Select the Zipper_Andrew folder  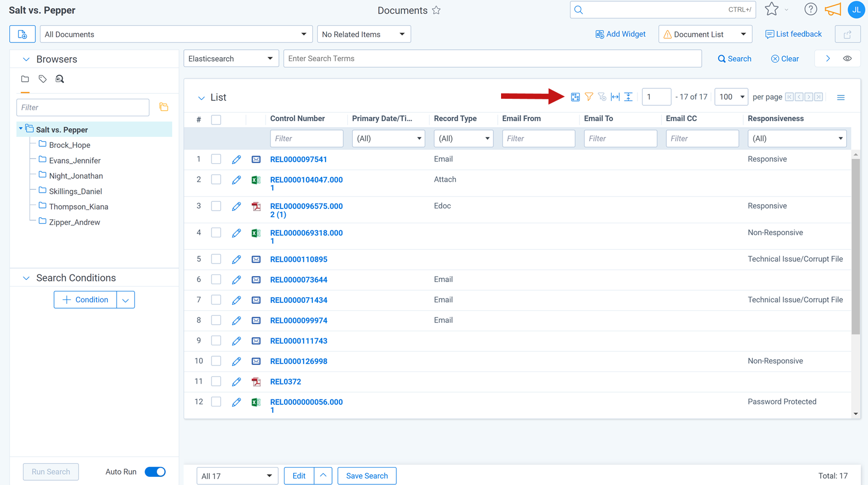pos(74,222)
